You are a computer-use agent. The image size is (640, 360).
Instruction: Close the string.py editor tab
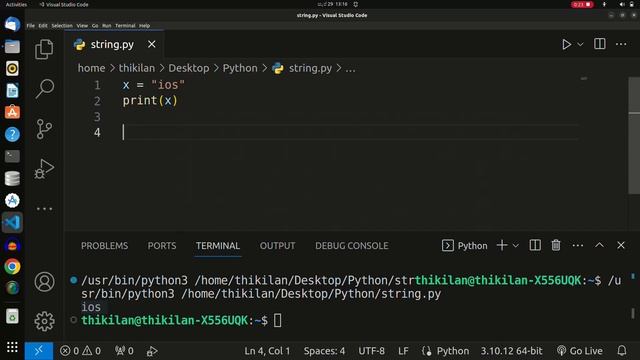[151, 44]
